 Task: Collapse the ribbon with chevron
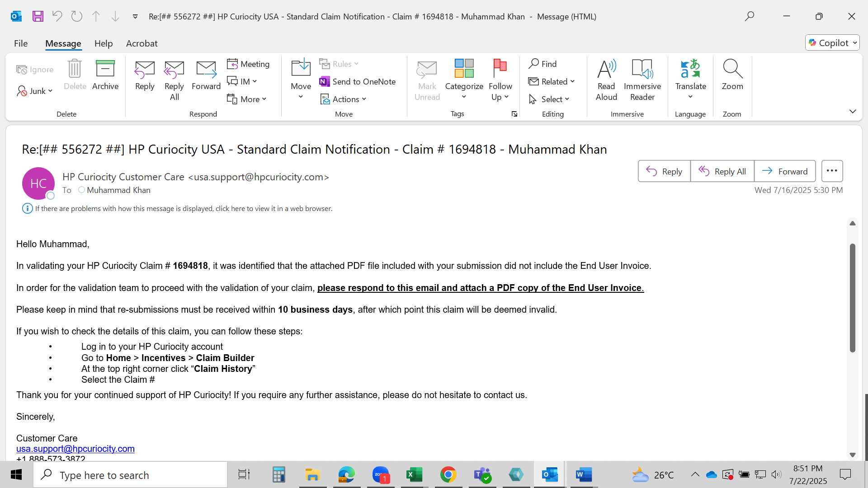tap(853, 111)
